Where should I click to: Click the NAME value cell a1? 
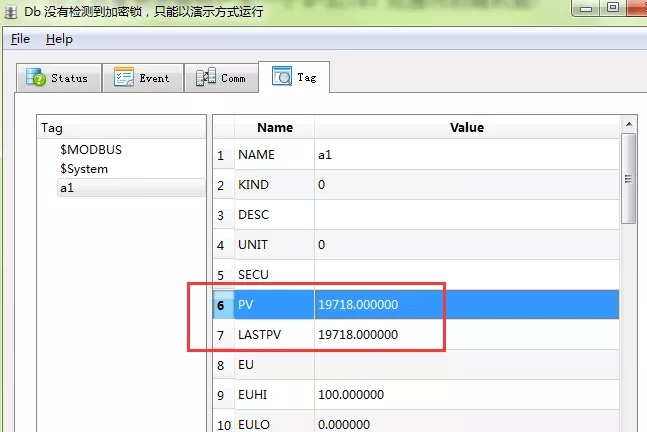324,156
